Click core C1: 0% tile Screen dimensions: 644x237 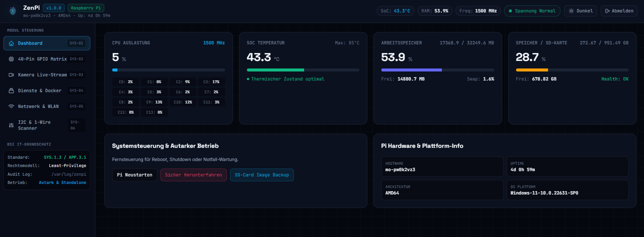[x=154, y=82]
